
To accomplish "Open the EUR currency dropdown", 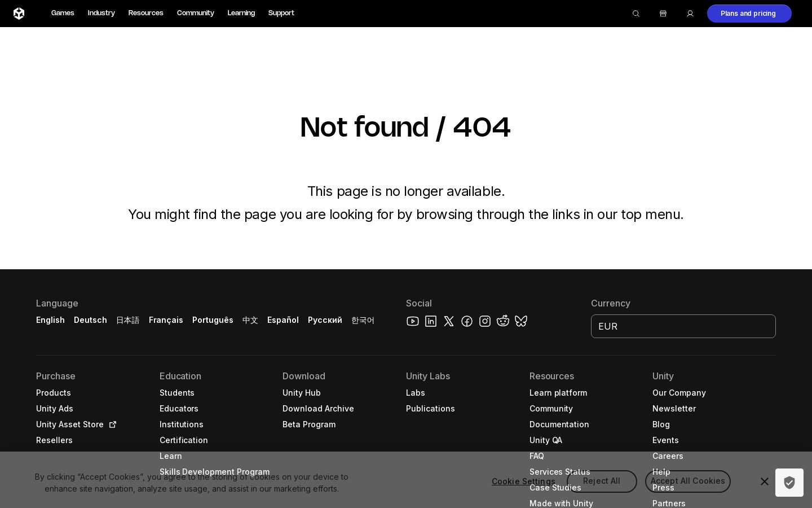I will [683, 326].
